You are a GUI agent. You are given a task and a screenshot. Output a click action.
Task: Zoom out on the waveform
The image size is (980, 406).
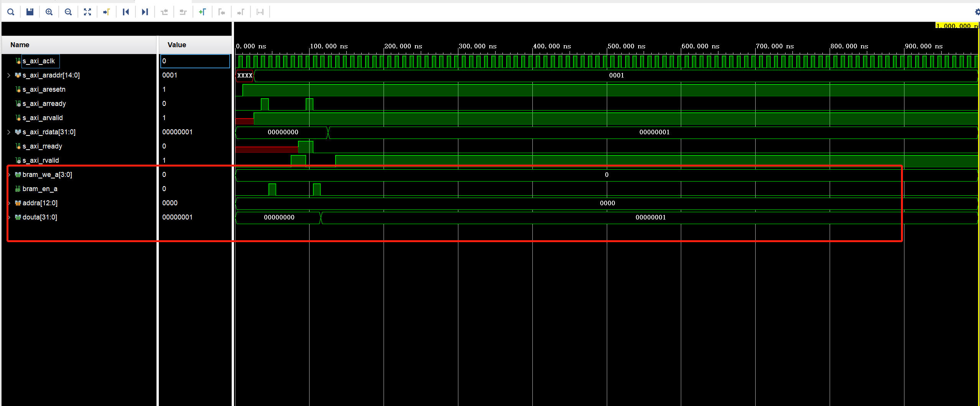coord(68,12)
